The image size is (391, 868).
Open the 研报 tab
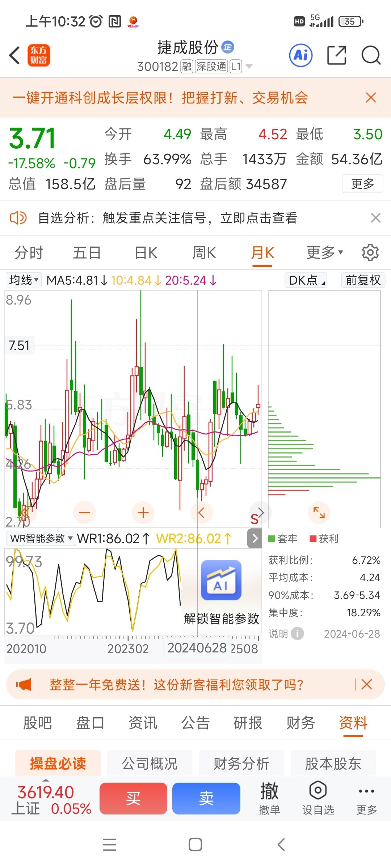tap(248, 723)
